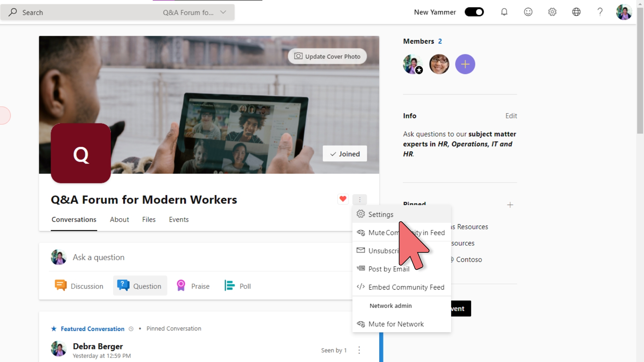This screenshot has height=362, width=644.
Task: Select the Question post type
Action: click(140, 286)
